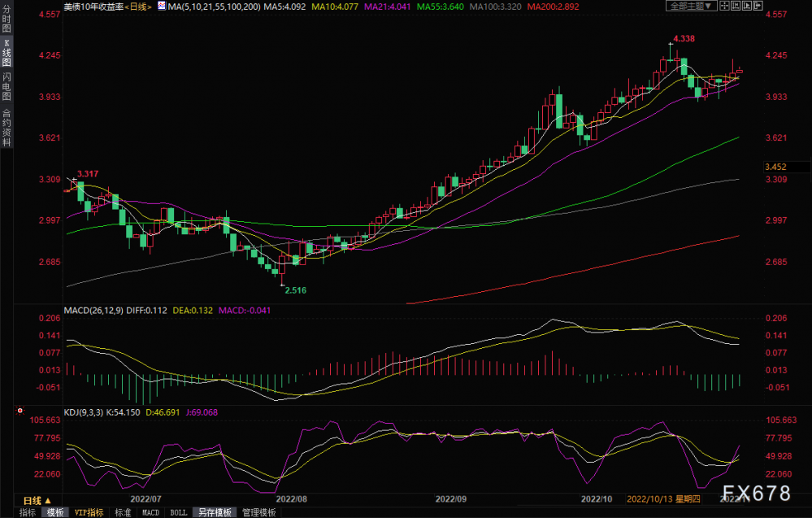
Task: Click the KDJ(9,3,3) indicator label
Action: click(84, 412)
